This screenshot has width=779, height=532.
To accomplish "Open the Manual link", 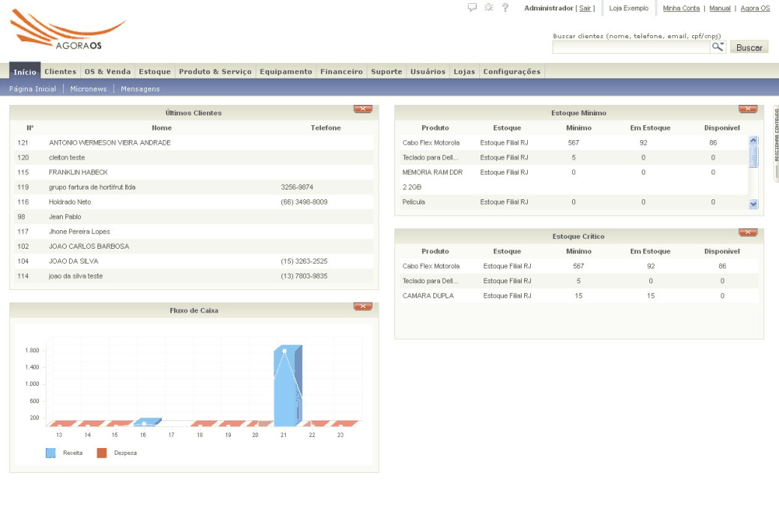I will (720, 8).
